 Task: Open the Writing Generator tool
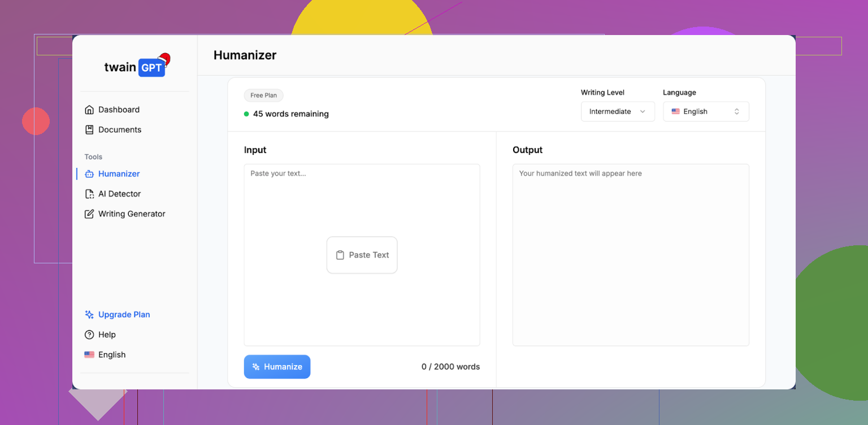point(132,214)
